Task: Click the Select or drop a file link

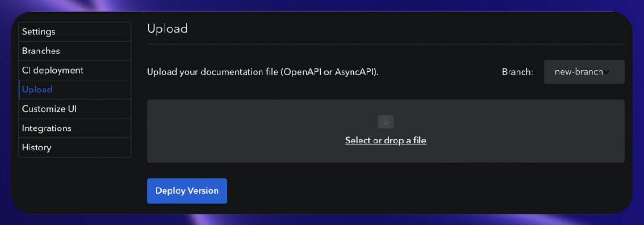Action: click(x=386, y=140)
